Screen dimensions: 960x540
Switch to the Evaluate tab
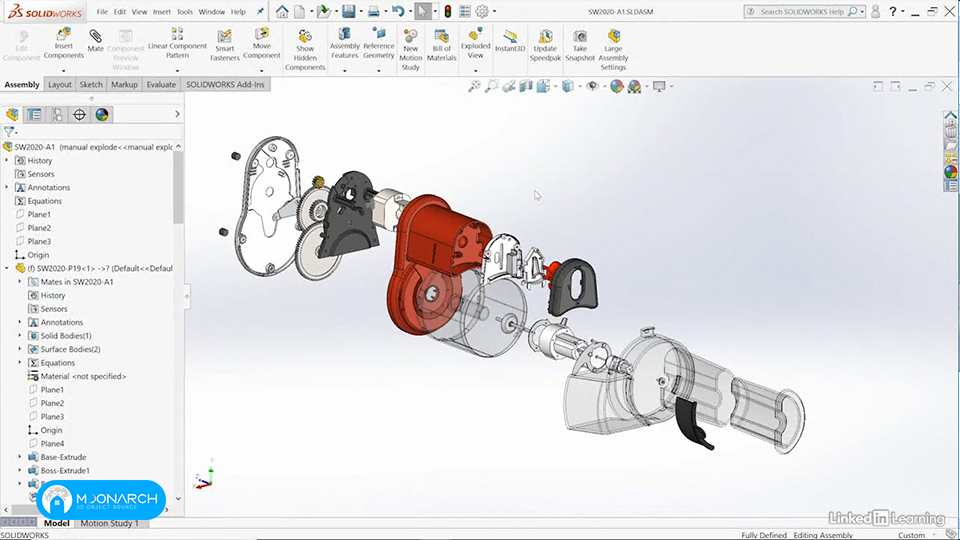point(161,84)
